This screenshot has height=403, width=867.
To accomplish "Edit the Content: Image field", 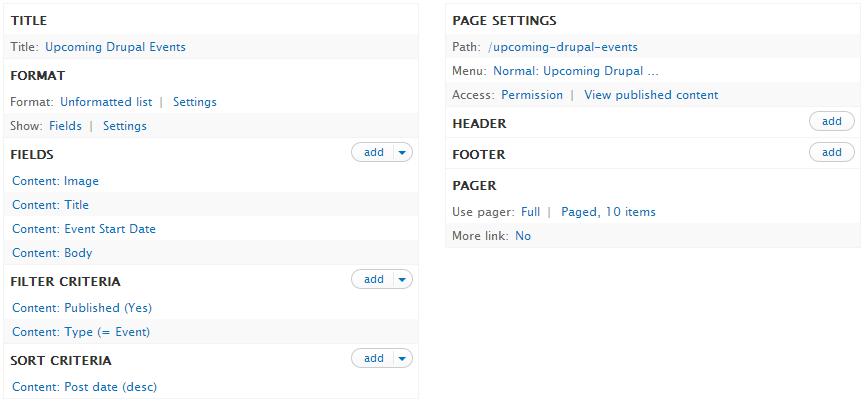I will [55, 181].
